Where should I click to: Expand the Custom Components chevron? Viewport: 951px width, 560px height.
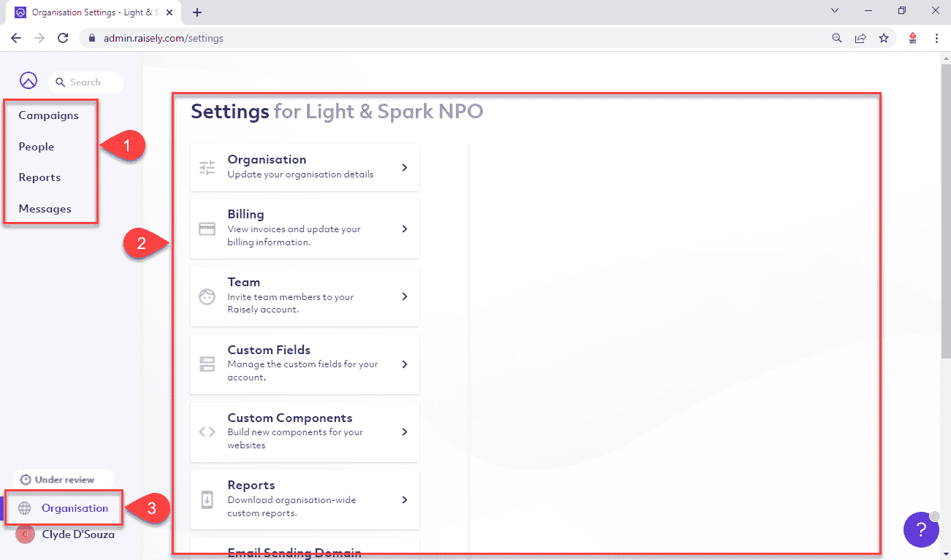[405, 431]
